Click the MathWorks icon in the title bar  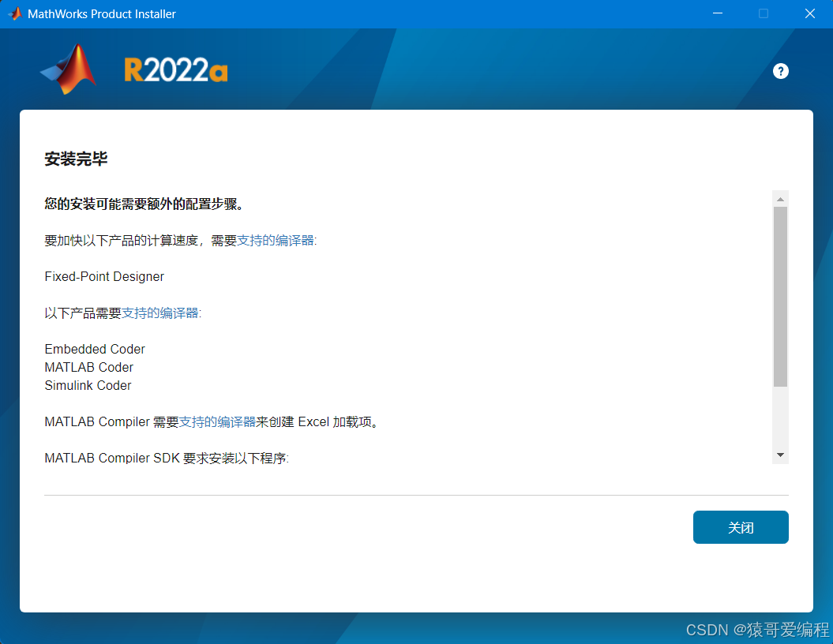(x=16, y=13)
